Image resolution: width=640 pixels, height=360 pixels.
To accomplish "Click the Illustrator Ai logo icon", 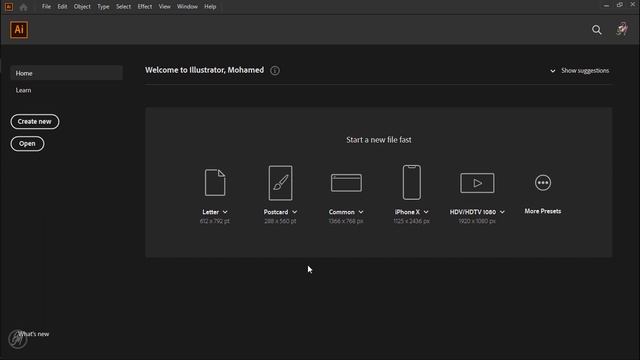I will click(19, 30).
